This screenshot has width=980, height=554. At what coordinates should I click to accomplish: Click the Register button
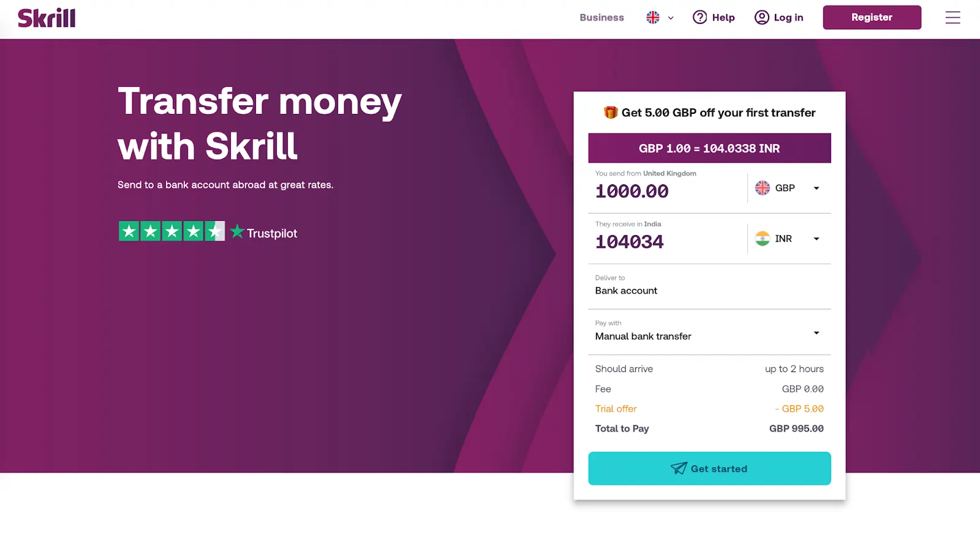[x=872, y=17]
